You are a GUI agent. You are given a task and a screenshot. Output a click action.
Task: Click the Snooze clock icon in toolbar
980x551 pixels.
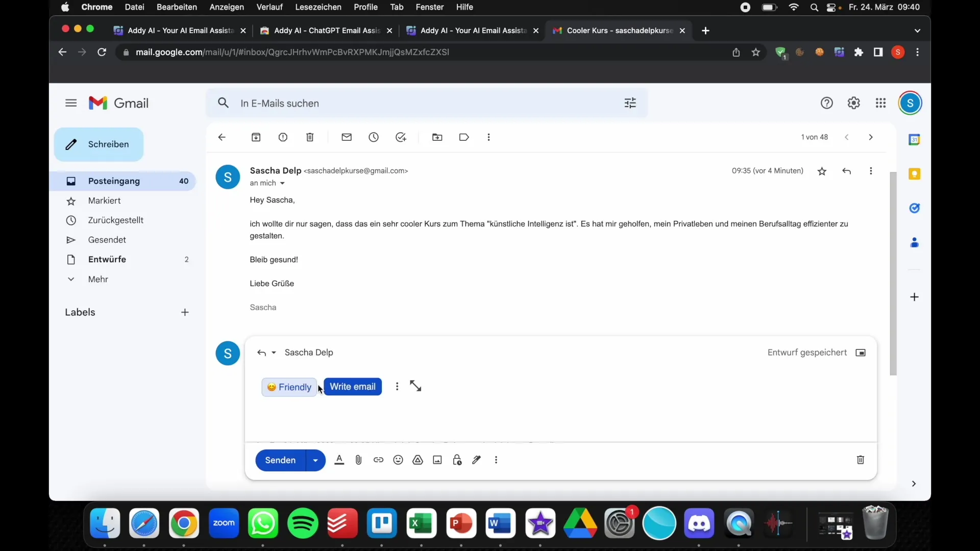coord(374,137)
